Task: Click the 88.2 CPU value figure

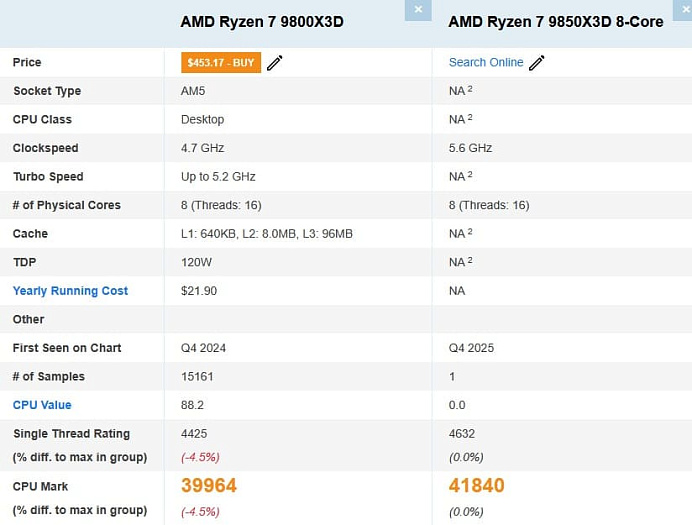Action: click(192, 405)
